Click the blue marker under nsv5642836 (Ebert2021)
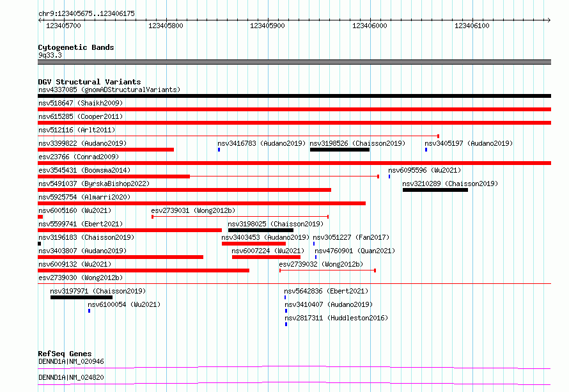 click(285, 297)
